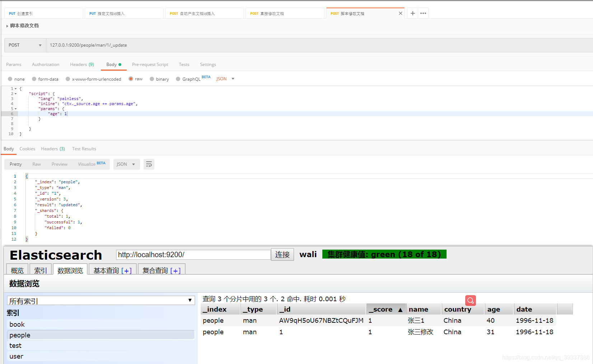
Task: Switch the response view to Visualize BETA
Action: [x=92, y=164]
